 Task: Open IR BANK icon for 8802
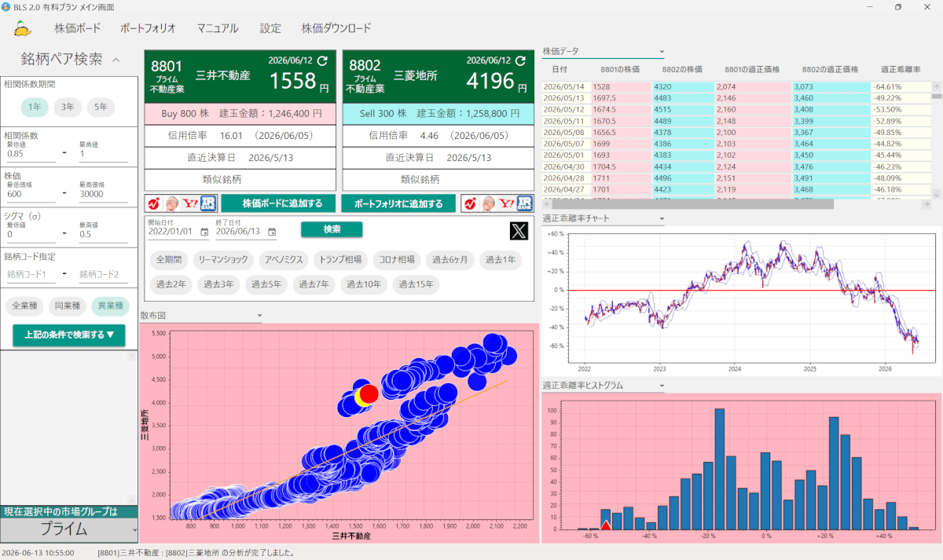[x=525, y=203]
